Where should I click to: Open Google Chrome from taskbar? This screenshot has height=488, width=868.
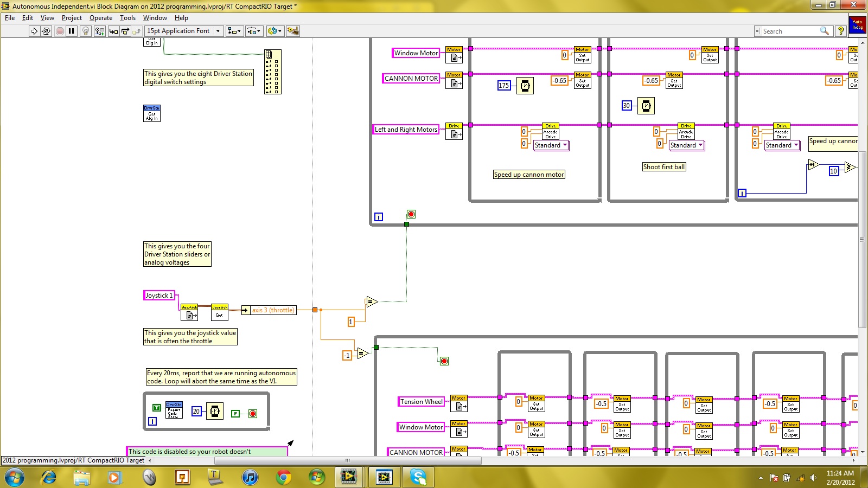283,477
